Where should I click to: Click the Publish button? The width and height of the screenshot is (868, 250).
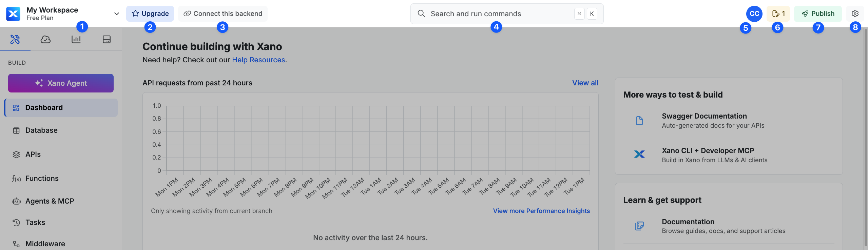point(817,14)
